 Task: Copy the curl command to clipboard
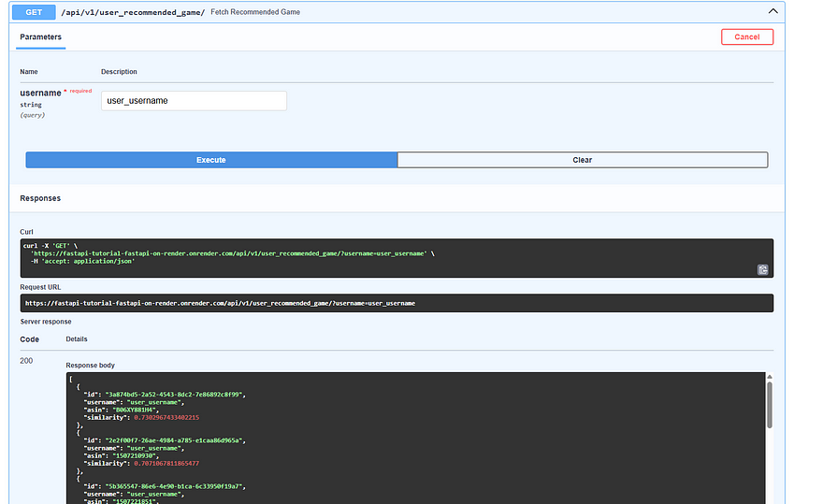click(763, 269)
